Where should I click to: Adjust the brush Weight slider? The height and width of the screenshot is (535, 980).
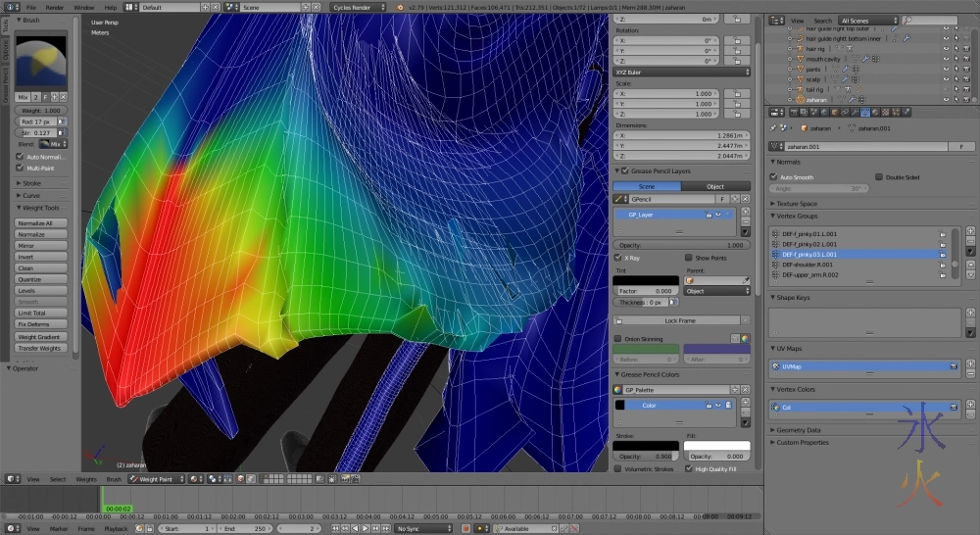tap(41, 111)
